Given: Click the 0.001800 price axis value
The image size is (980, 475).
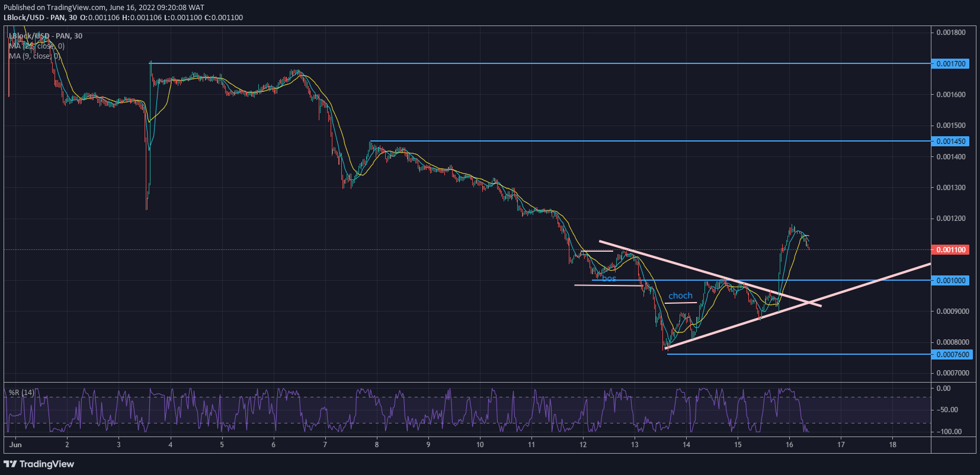Looking at the screenshot, I should pyautogui.click(x=951, y=33).
